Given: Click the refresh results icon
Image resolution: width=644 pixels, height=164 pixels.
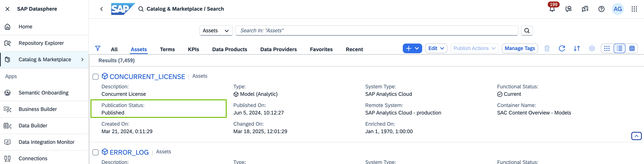Looking at the screenshot, I should pos(562,48).
